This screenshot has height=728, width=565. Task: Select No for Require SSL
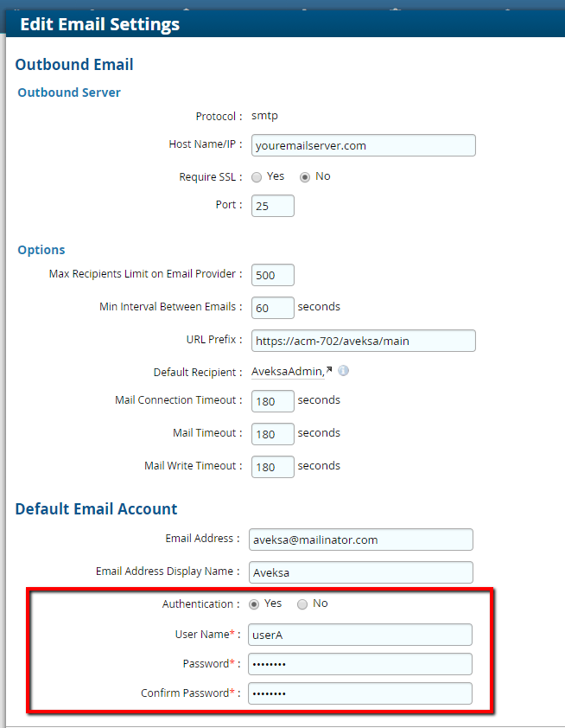pyautogui.click(x=305, y=177)
